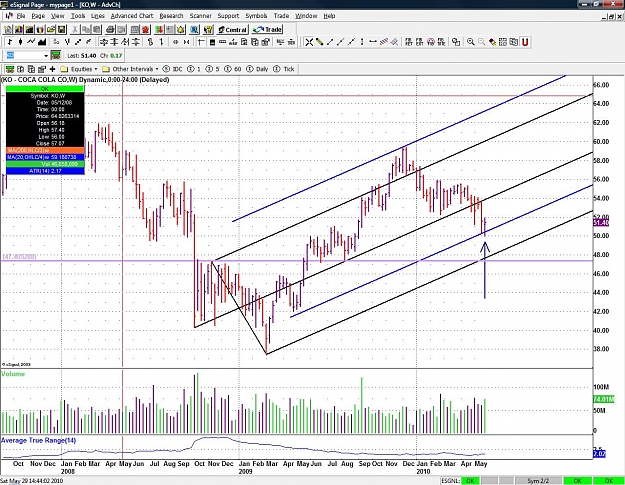
Task: Pick the yellow pencil drawing tool
Action: pyautogui.click(x=319, y=42)
